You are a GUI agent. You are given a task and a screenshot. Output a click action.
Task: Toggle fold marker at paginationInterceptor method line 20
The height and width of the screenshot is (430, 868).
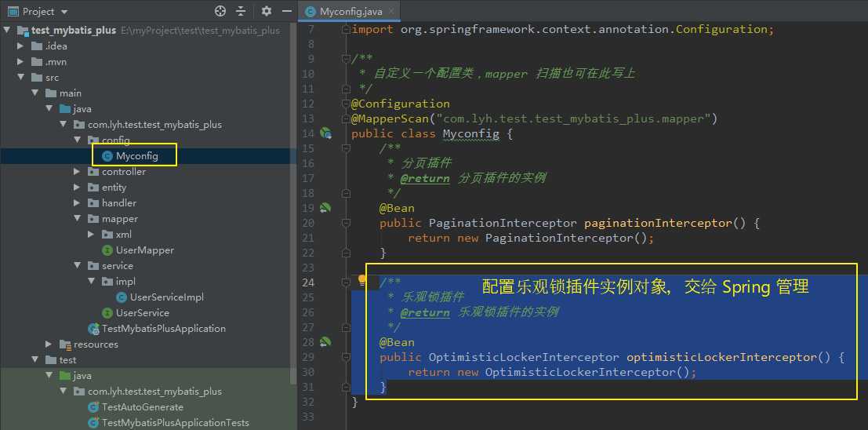click(x=346, y=223)
